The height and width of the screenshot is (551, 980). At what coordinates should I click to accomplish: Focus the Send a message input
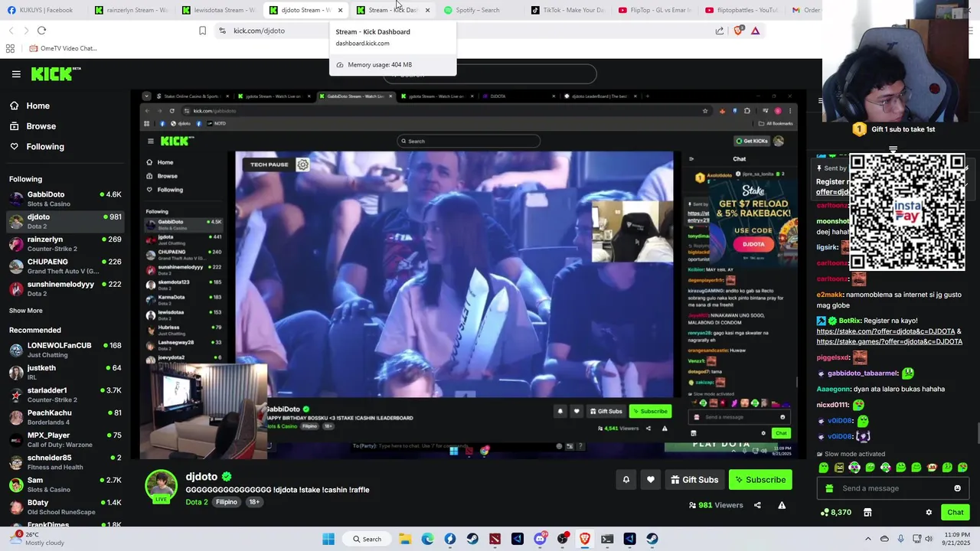pyautogui.click(x=892, y=488)
